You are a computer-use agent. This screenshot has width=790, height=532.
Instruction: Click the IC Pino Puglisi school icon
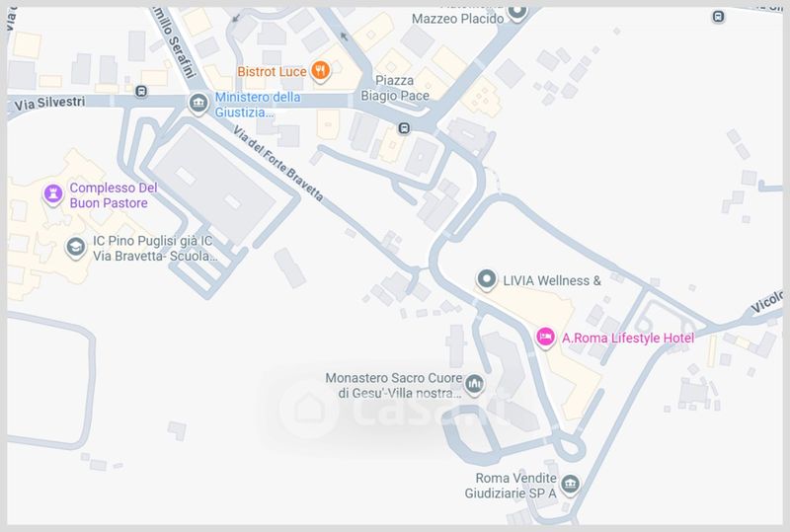76,248
